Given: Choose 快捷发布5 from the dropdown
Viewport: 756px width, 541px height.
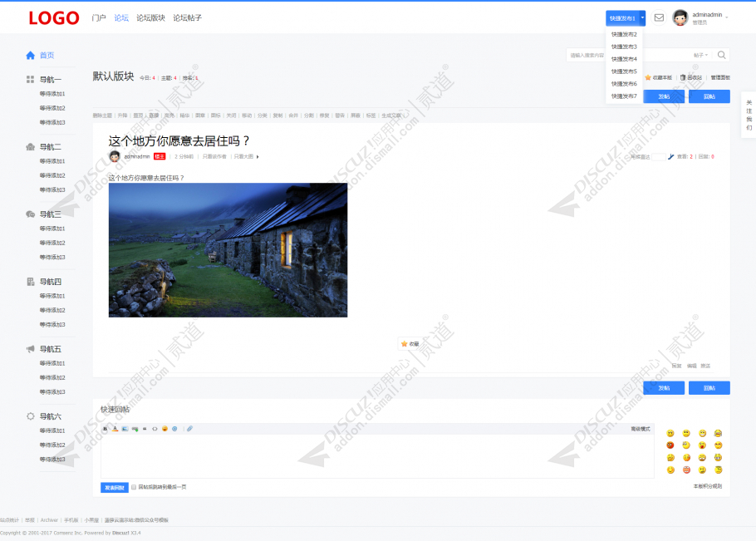Looking at the screenshot, I should pyautogui.click(x=624, y=71).
